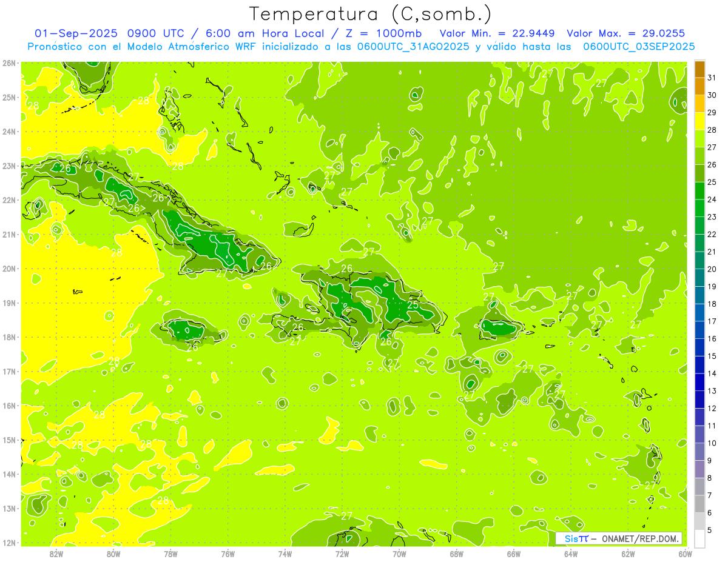Click the legend label '5'

(710, 530)
